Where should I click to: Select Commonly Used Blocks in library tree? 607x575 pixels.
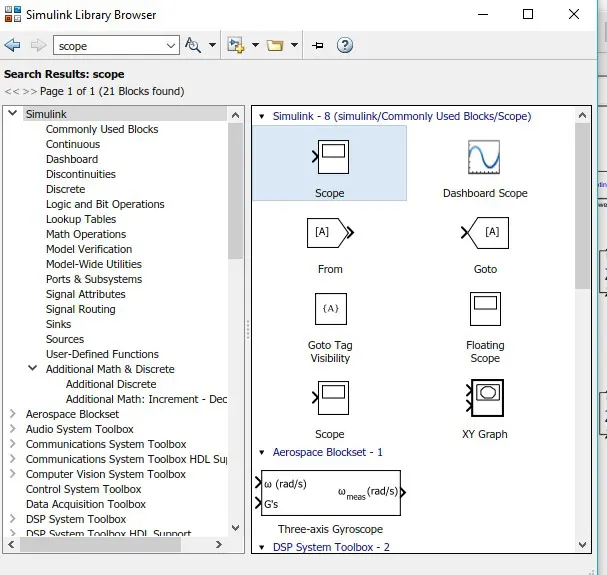click(x=102, y=129)
